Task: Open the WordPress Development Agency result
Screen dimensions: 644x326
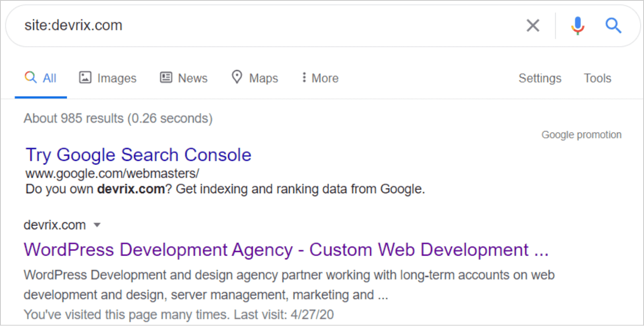Action: pyautogui.click(x=286, y=250)
